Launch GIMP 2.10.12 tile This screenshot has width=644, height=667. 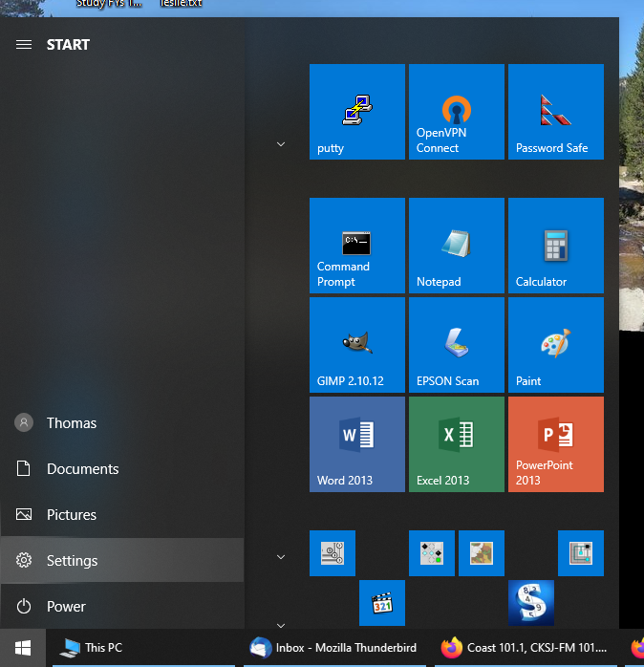pyautogui.click(x=357, y=345)
